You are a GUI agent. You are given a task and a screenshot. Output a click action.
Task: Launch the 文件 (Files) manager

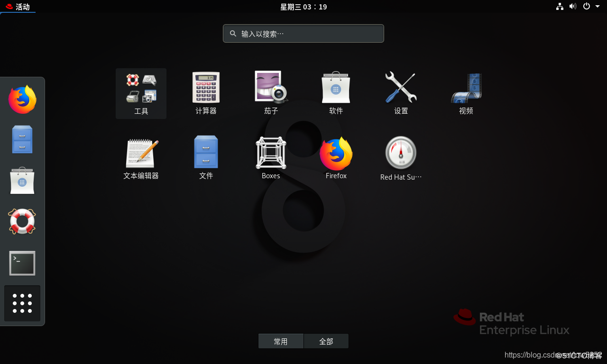coord(206,157)
